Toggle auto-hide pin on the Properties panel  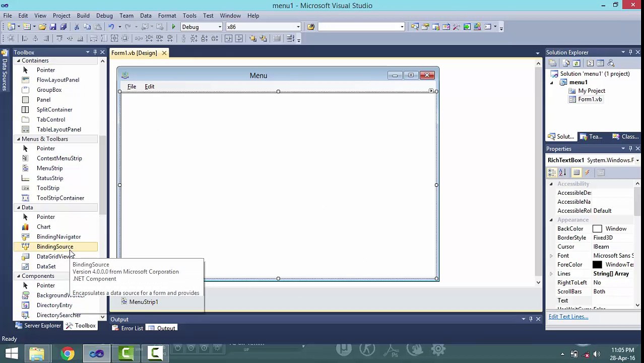(630, 149)
